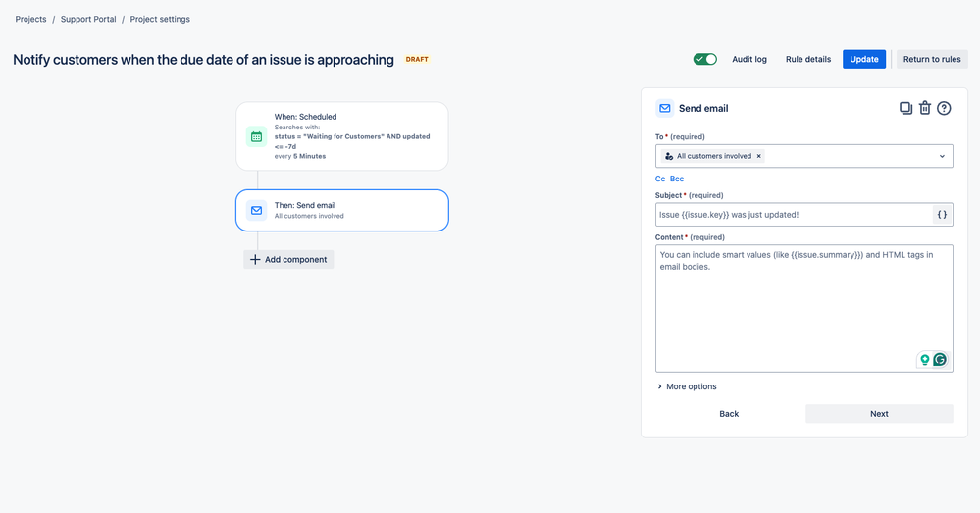Viewport: 980px width, 513px height.
Task: Click the DRAFT status badge
Action: (417, 60)
